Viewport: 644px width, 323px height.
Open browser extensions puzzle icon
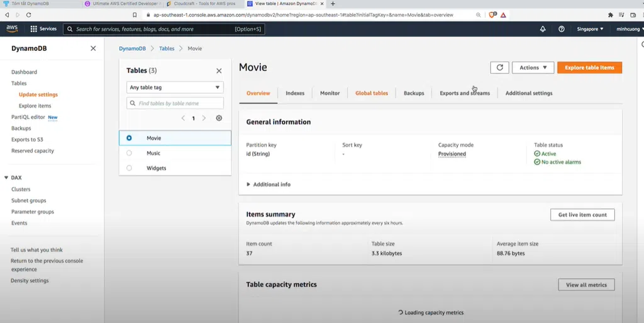(610, 14)
